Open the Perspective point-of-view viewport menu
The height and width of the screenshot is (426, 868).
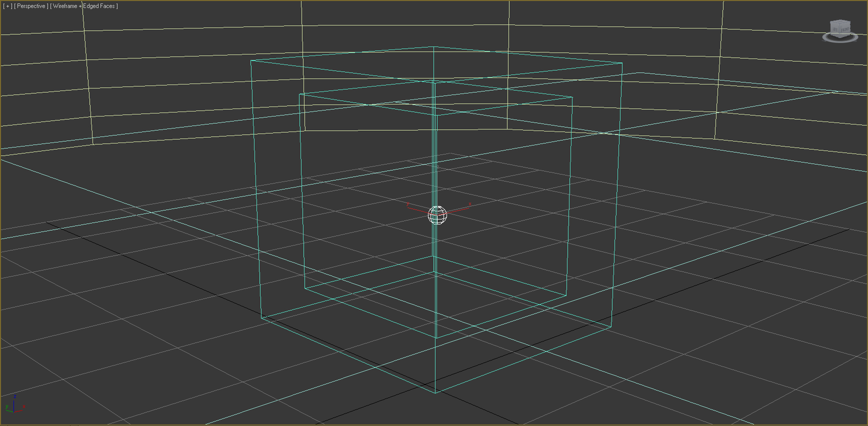point(31,6)
